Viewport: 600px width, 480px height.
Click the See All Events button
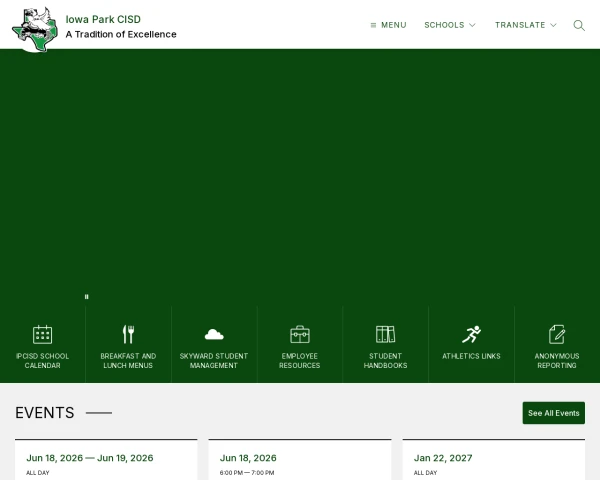(554, 413)
